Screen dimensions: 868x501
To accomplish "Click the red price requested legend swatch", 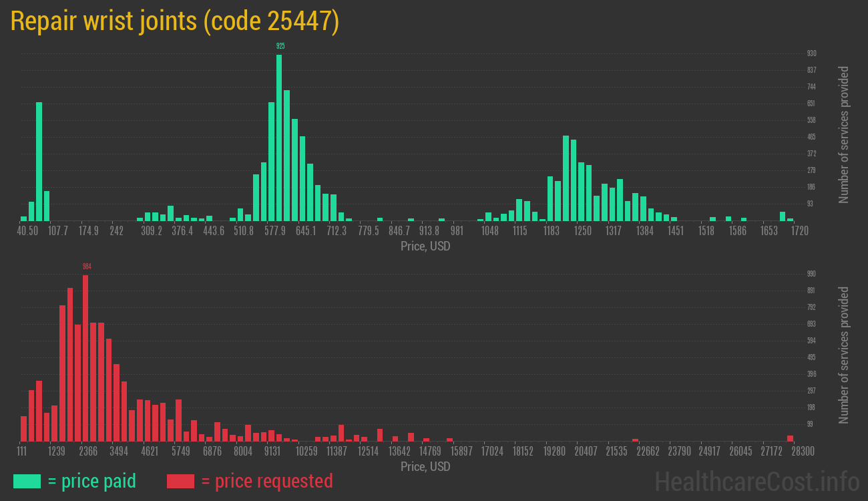I will click(180, 481).
